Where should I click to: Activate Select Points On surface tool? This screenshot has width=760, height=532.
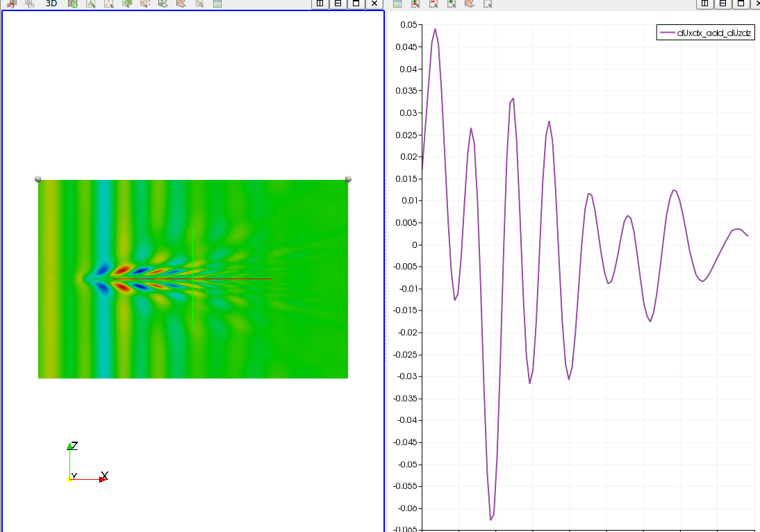click(109, 3)
